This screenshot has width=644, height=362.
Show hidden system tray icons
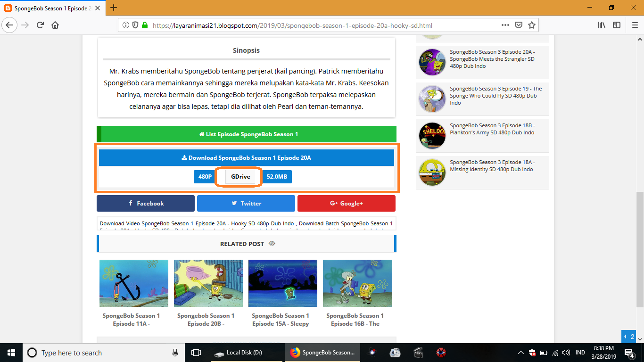click(521, 353)
